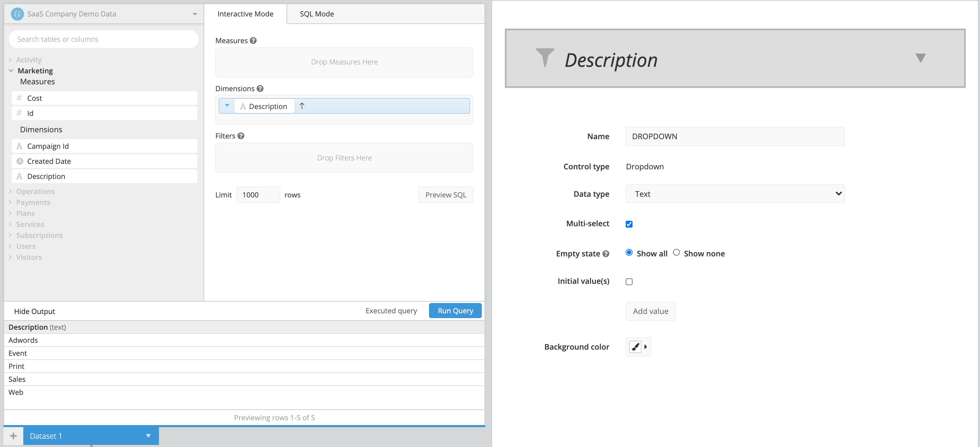980x447 pixels.
Task: Click the funnel filter icon beside Description
Action: pos(545,58)
